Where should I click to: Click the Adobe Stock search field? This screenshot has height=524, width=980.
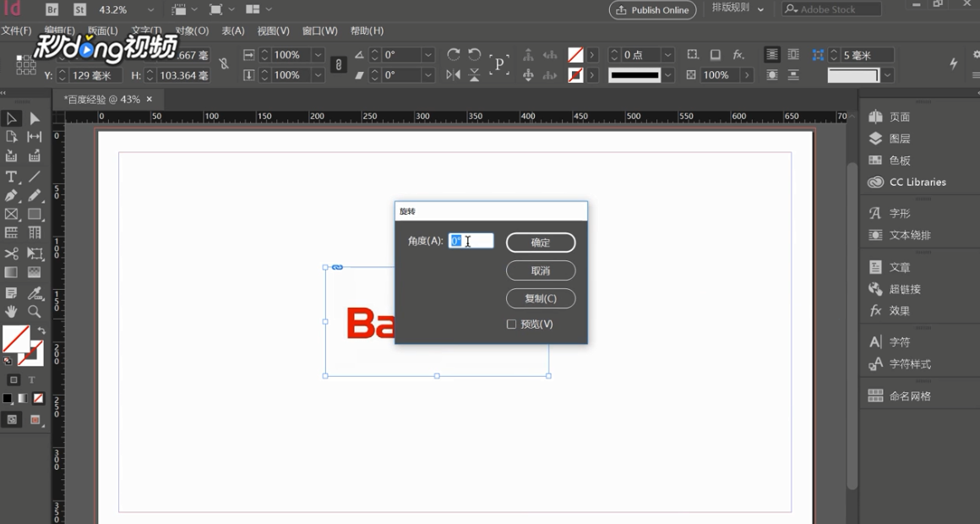831,9
